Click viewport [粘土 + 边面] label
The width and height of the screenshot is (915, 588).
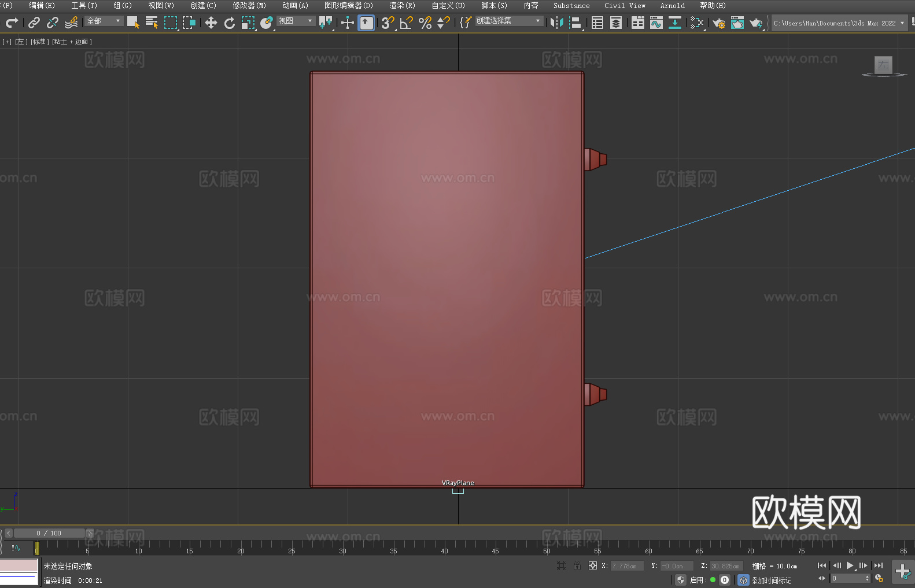pyautogui.click(x=72, y=42)
